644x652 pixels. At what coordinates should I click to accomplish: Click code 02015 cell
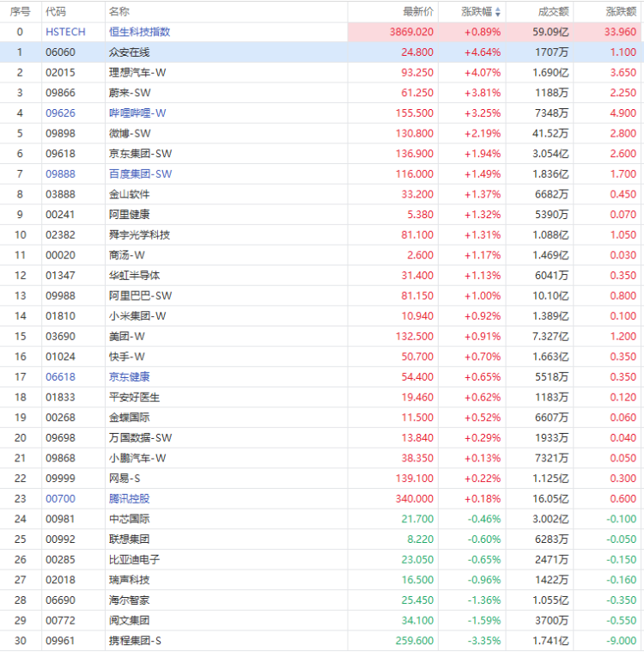pyautogui.click(x=60, y=73)
